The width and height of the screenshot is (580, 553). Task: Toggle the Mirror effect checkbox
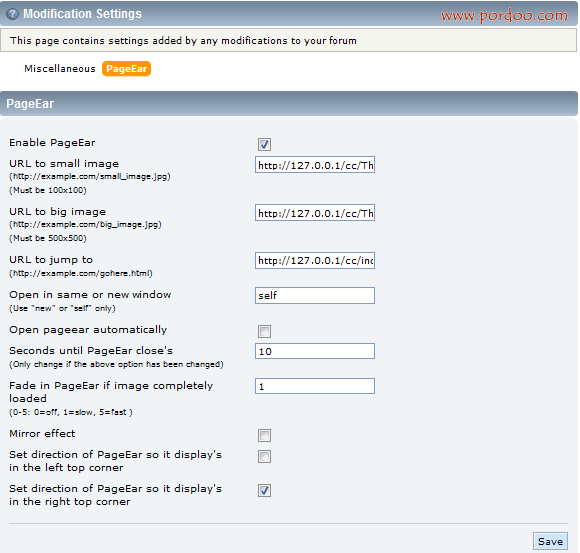click(x=264, y=435)
